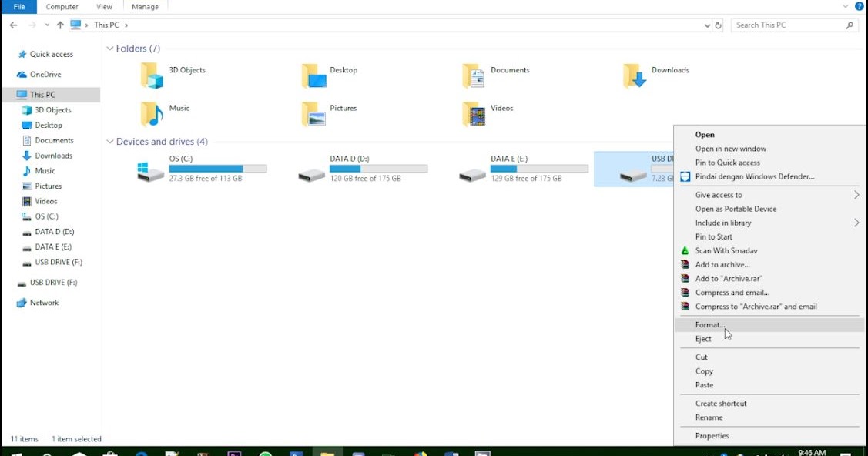Collapse the Devices and drives (4) section
Image resolution: width=868 pixels, height=456 pixels.
pos(110,142)
